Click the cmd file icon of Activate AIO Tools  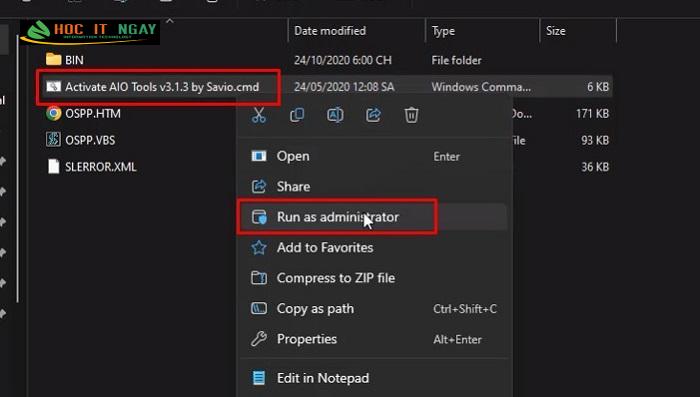(54, 86)
